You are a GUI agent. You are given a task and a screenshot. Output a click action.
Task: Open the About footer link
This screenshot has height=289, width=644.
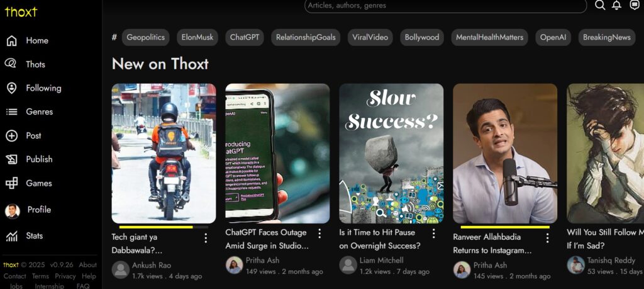[87, 264]
